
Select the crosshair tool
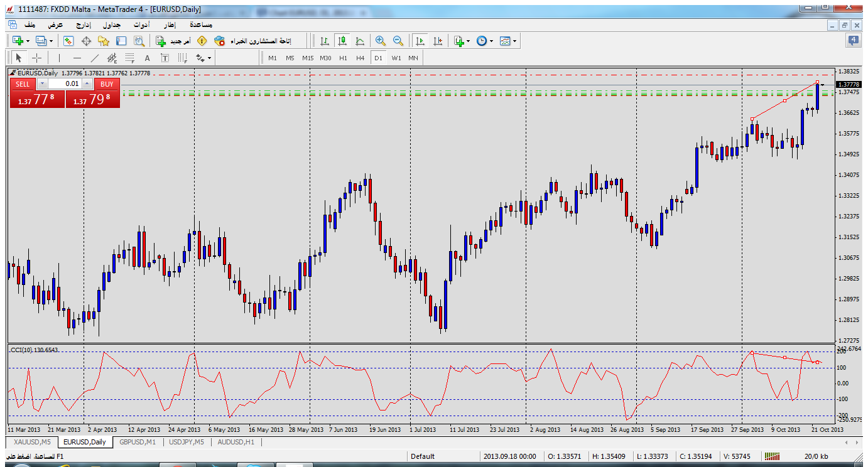[x=37, y=58]
